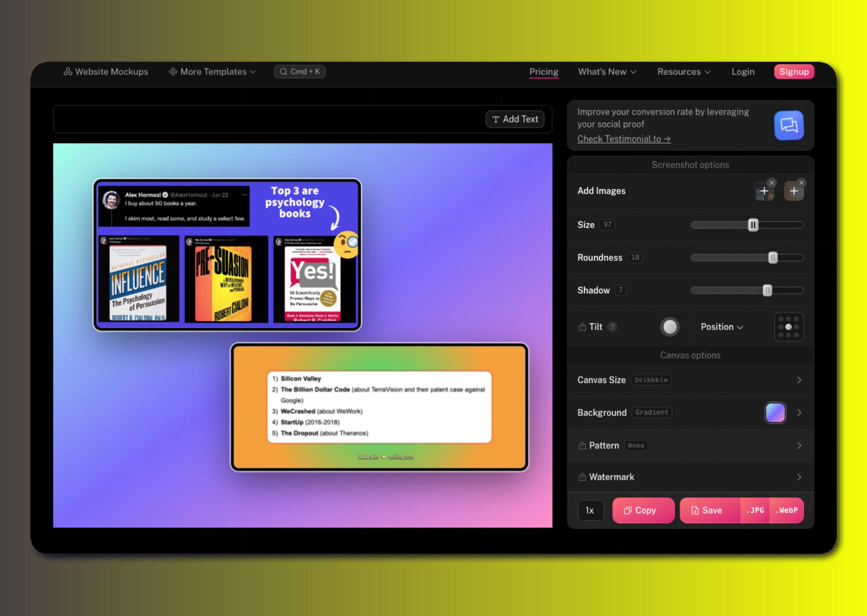Click the second image thumbnail plus

tap(794, 191)
